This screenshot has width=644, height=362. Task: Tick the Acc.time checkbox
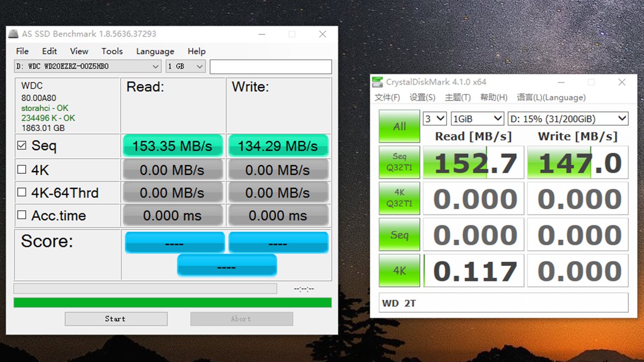[22, 215]
